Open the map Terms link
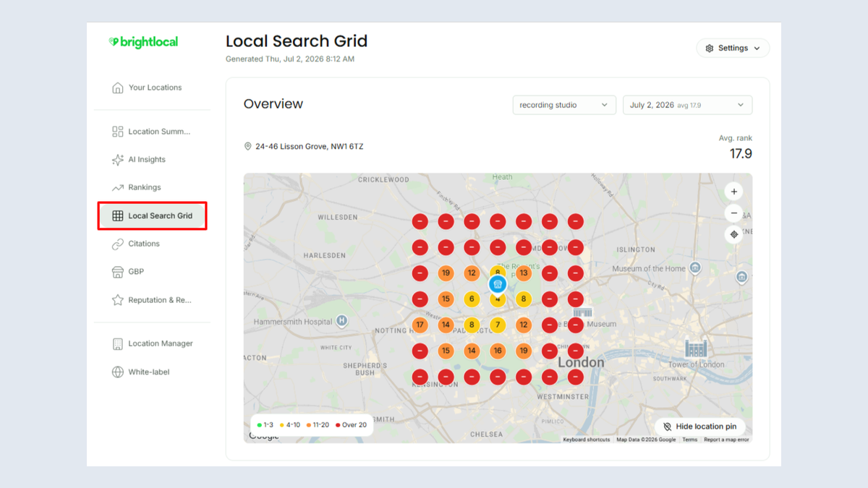Viewport: 868px width, 488px height. [689, 440]
